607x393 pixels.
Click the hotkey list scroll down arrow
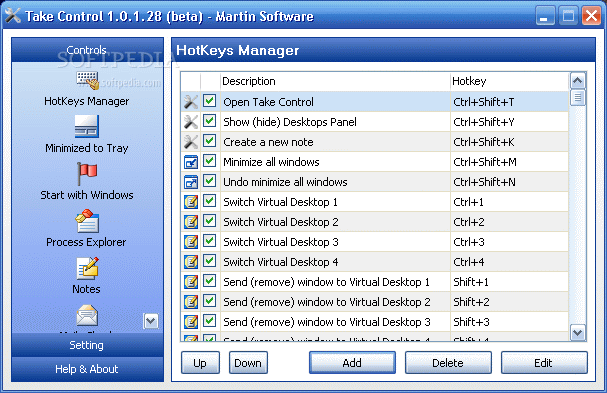pos(578,333)
